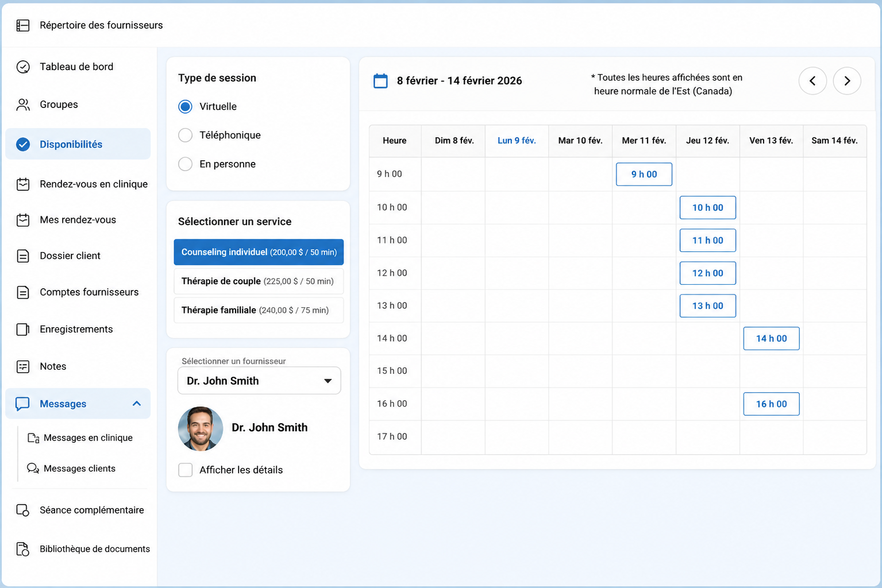Screen dimensions: 882x588
Task: Go to next week with the right chevron
Action: 847,81
